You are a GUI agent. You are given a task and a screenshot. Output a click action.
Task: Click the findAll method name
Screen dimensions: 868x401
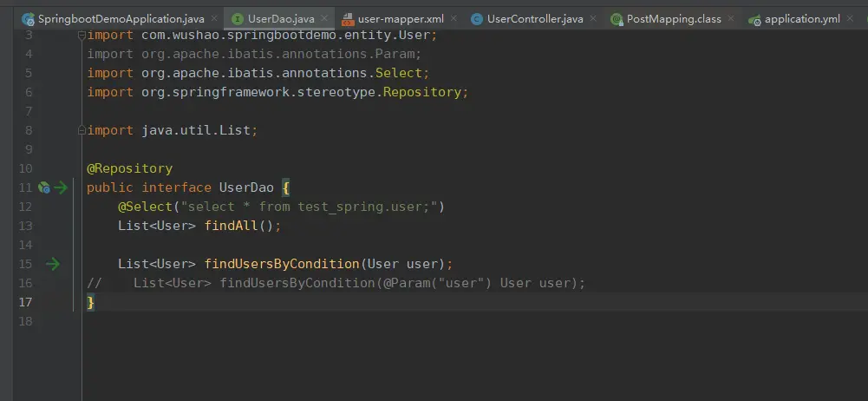click(231, 226)
